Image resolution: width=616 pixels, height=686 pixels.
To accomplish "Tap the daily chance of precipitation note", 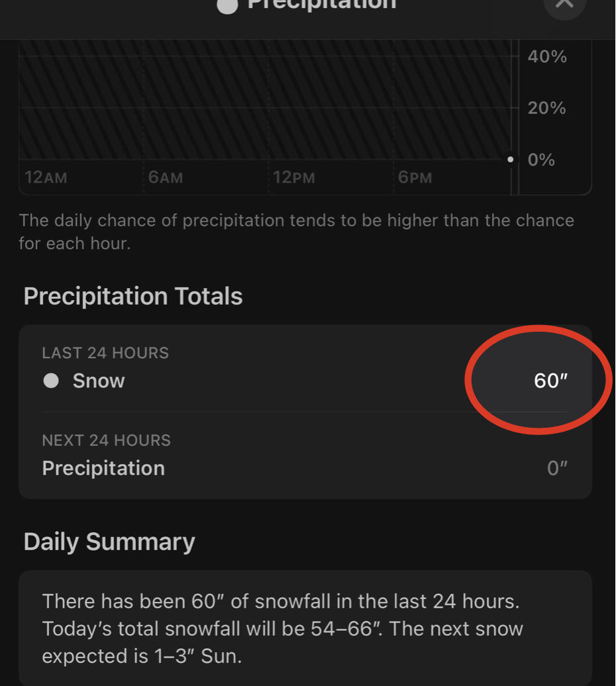I will tap(296, 232).
